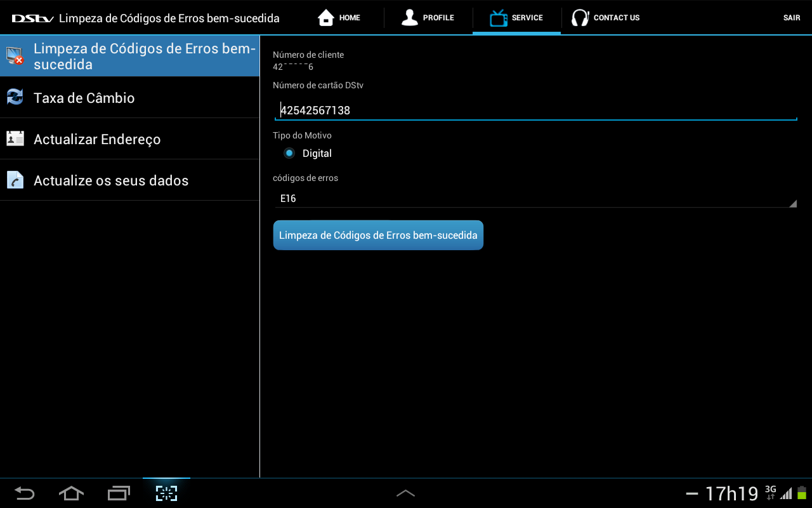The image size is (812, 508).
Task: Select Actualizar Endereço menu entry
Action: (x=129, y=139)
